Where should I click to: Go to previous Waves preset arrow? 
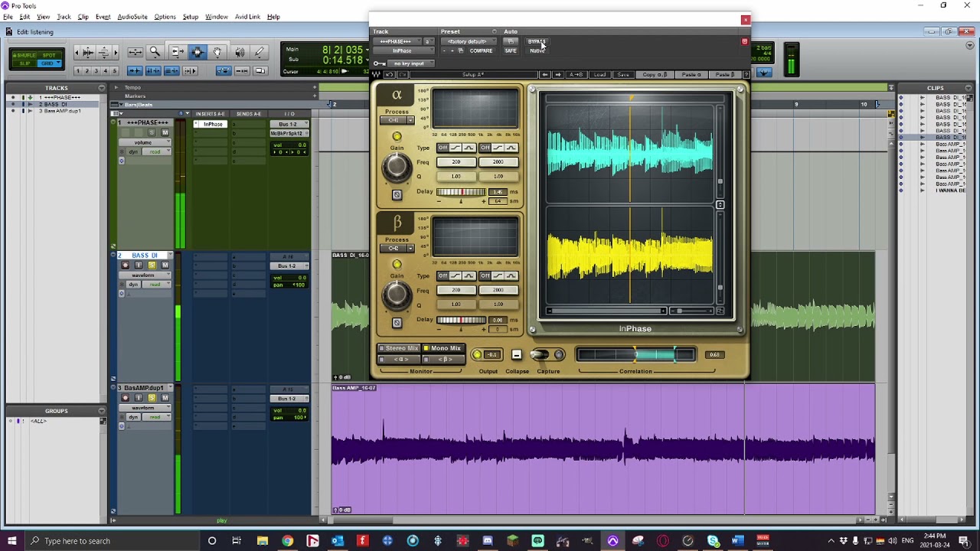click(544, 74)
